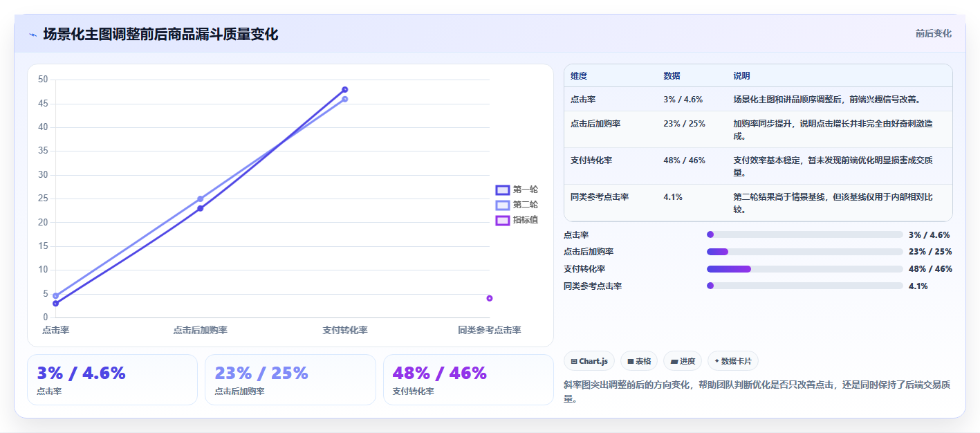Click the 数据卡片 tag chip
The image size is (980, 433).
tap(732, 361)
